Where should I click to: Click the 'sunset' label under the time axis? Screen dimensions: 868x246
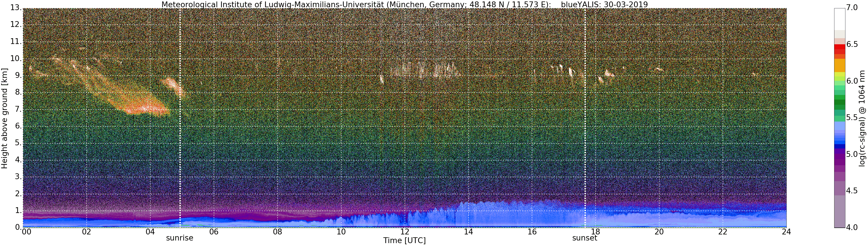click(585, 238)
